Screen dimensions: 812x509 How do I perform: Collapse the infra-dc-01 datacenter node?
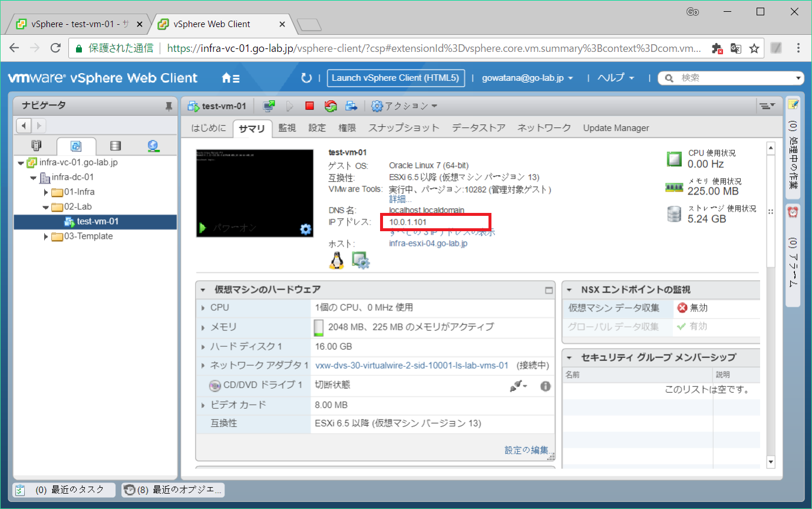[34, 178]
